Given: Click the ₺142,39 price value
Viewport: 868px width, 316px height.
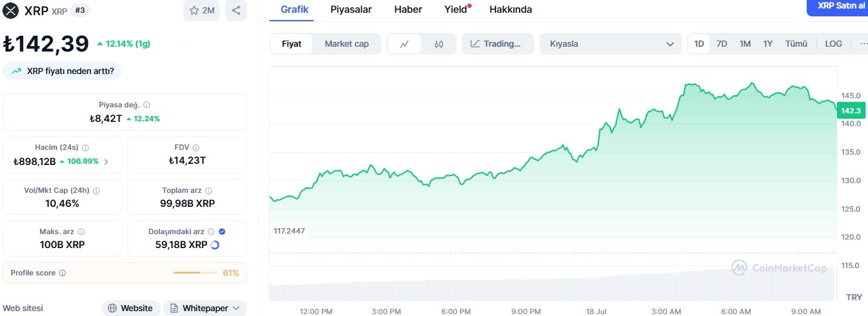Looking at the screenshot, I should click(x=46, y=44).
